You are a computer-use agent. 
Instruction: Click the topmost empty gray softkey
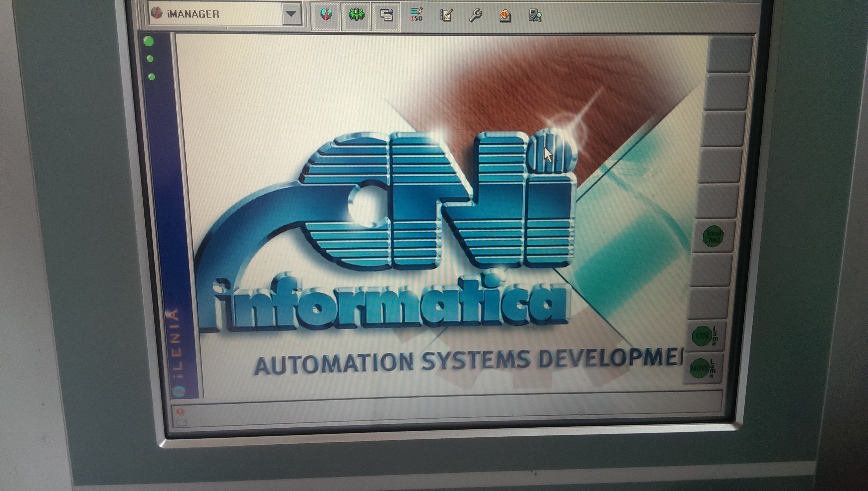[x=730, y=54]
